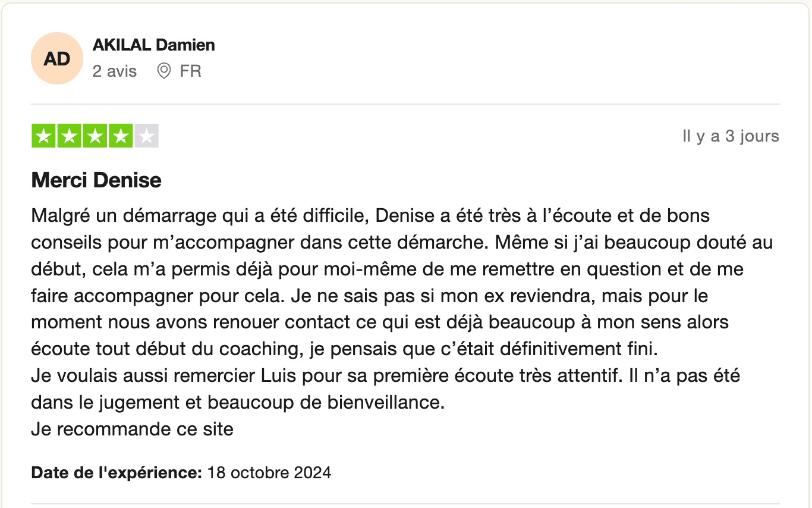
Task: Click the third green rating star
Action: 95,137
